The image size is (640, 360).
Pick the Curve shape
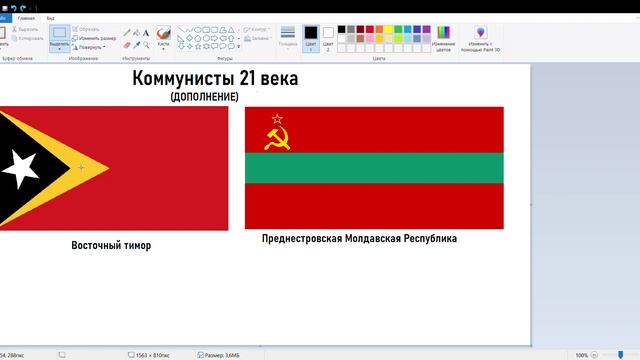pos(189,30)
